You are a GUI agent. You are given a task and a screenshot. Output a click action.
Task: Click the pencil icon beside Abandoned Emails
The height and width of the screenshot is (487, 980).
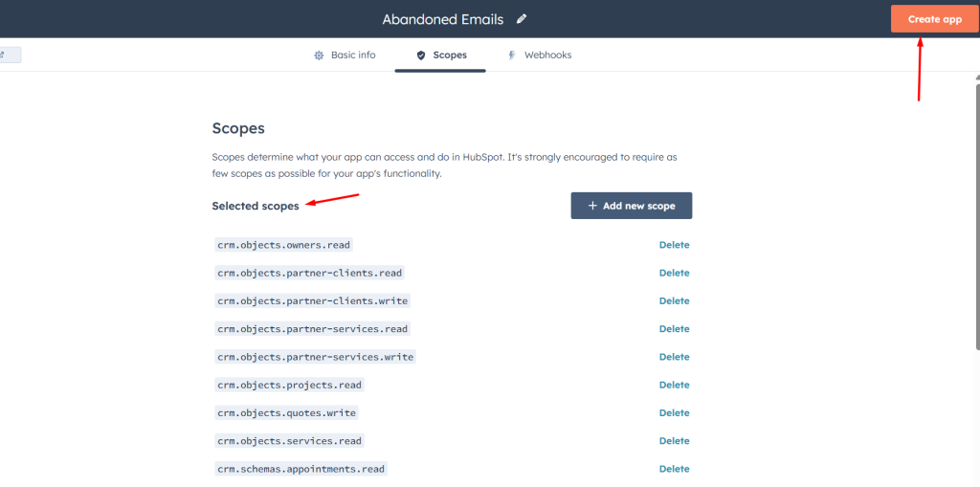pos(522,19)
